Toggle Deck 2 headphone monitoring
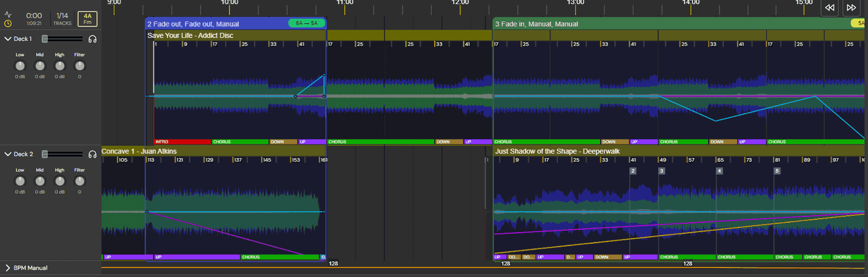The height and width of the screenshot is (277, 868). (x=92, y=155)
